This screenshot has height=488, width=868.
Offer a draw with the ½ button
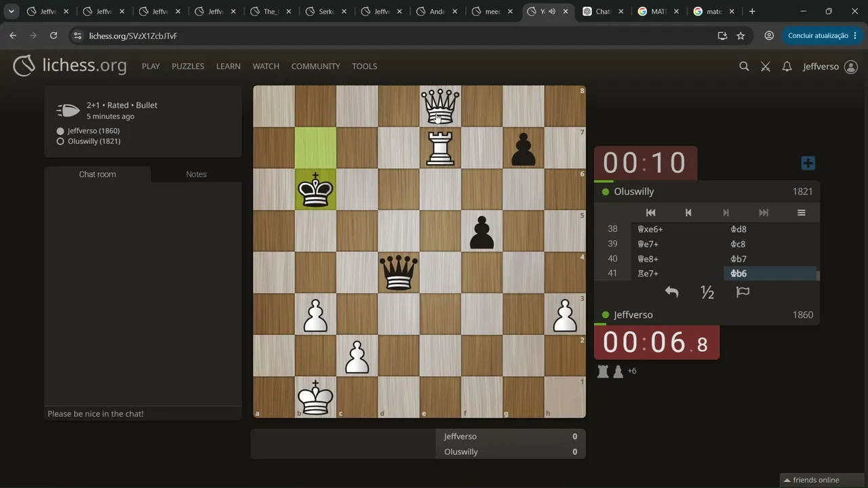point(707,292)
